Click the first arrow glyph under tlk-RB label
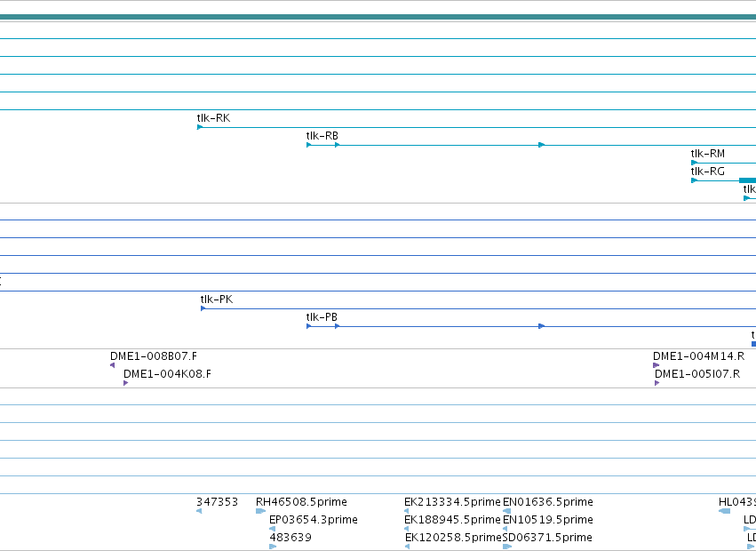 (308, 145)
